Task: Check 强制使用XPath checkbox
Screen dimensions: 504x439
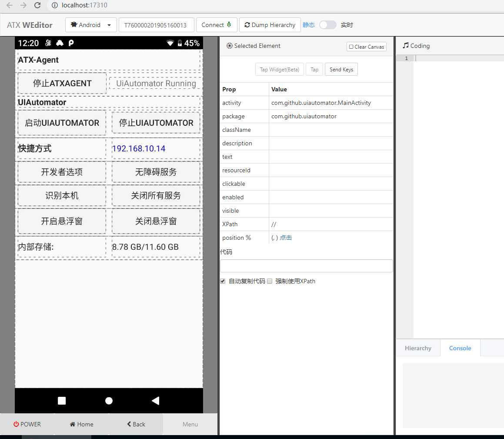Action: 270,281
